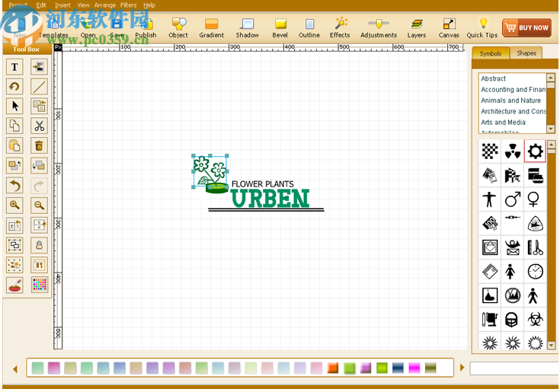560x392 pixels.
Task: Open the Object toolbar item
Action: point(178,28)
